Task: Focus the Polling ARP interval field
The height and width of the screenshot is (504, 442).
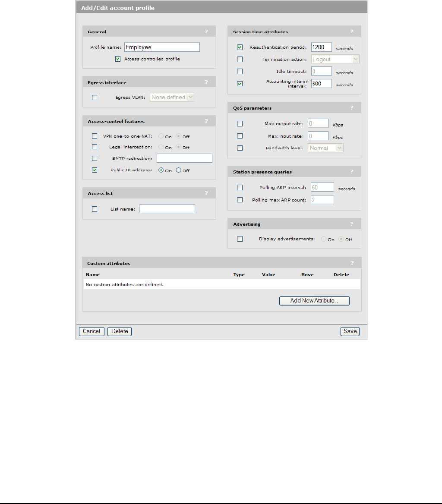Action: (x=322, y=187)
